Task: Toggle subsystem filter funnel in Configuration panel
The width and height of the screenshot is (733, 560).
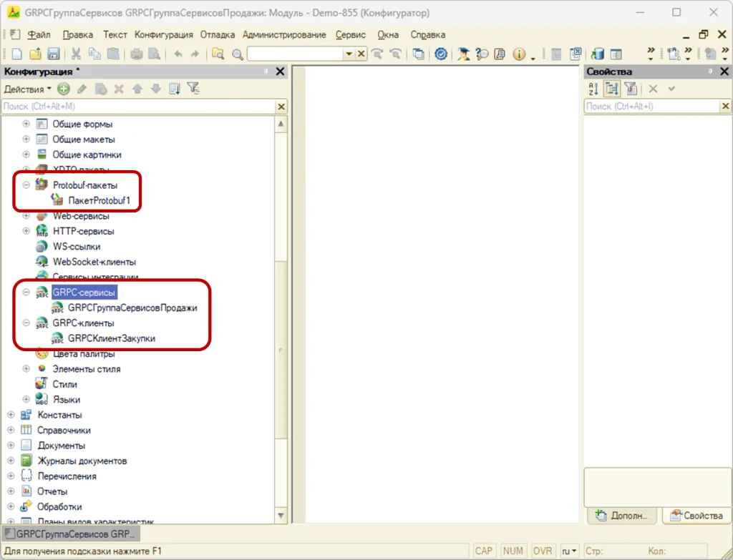Action: (193, 88)
